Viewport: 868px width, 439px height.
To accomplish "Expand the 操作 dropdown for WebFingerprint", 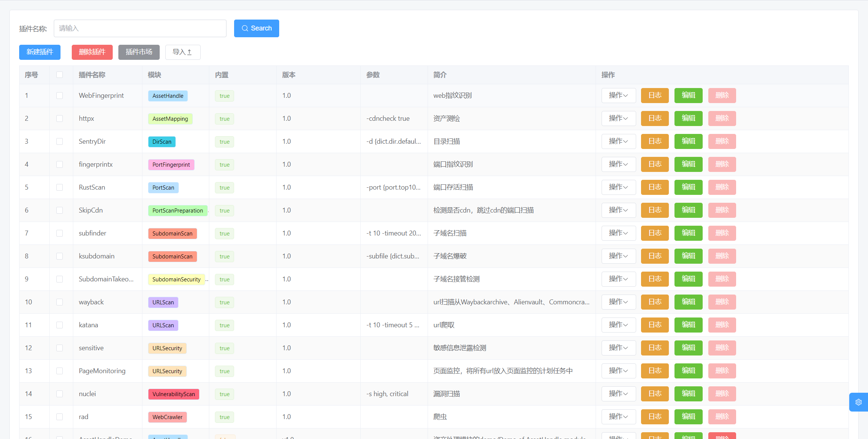I will pos(618,96).
